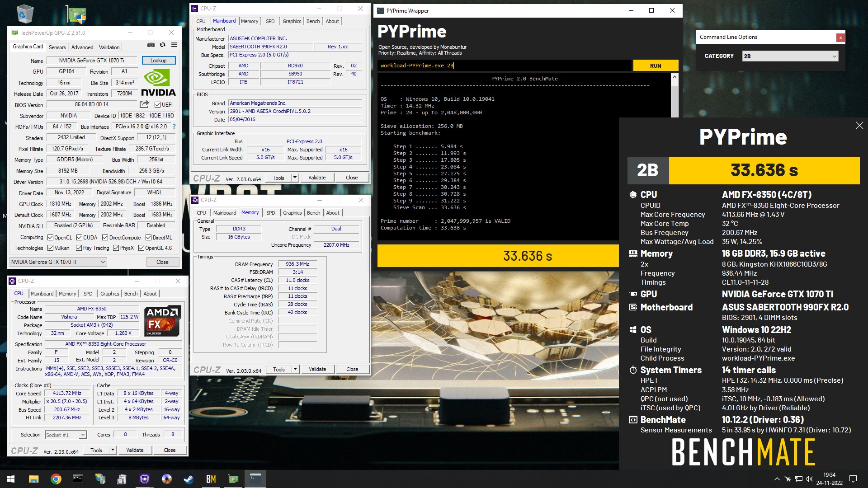This screenshot has height=488, width=868.
Task: Click BIOS version share/export icon in GPU-Z
Action: [144, 104]
